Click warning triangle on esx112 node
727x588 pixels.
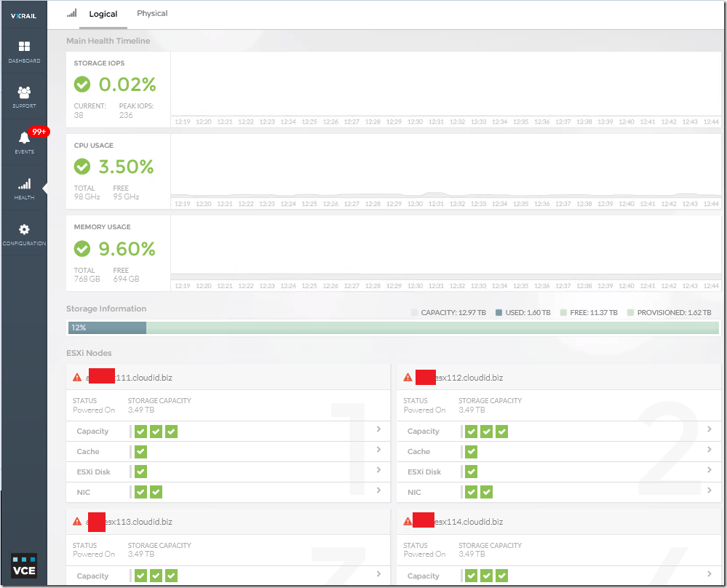pos(408,378)
